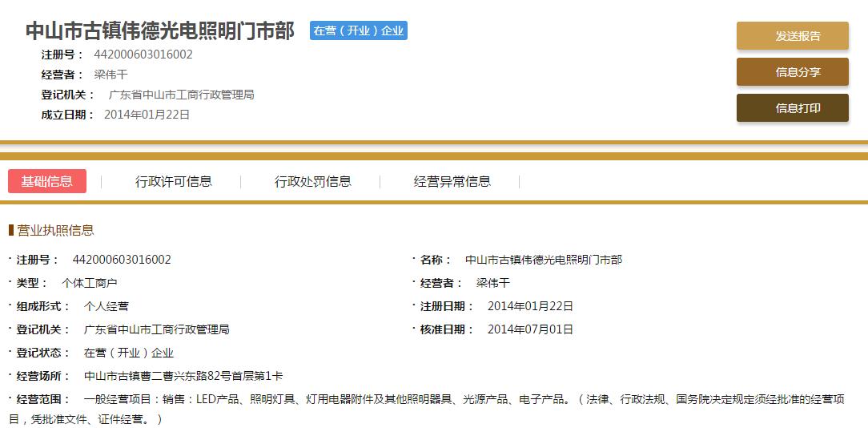Click the 登记状态 value in license details
Image resolution: width=868 pixels, height=428 pixels.
128,353
